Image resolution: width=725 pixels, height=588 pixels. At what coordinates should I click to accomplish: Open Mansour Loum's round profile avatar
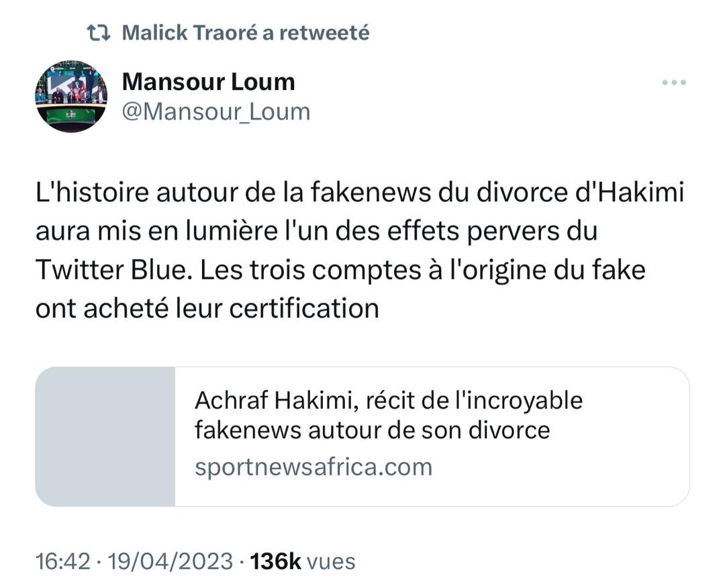tap(70, 96)
